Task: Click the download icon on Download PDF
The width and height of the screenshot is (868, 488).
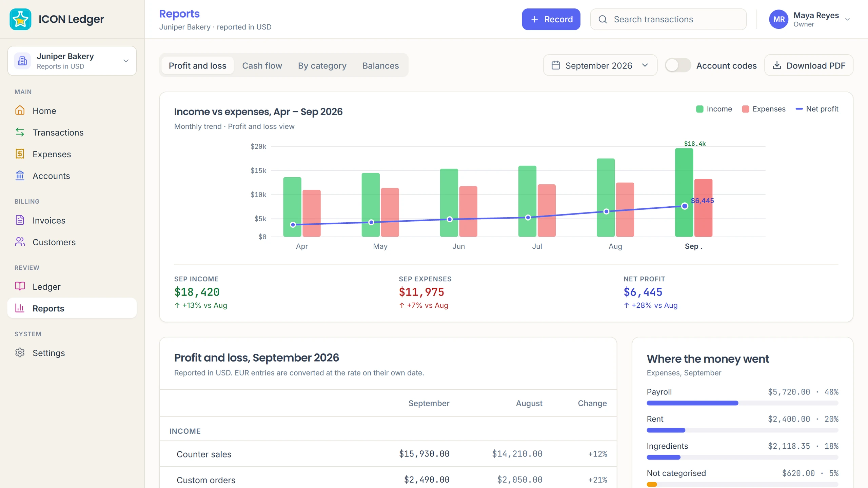Action: [777, 65]
